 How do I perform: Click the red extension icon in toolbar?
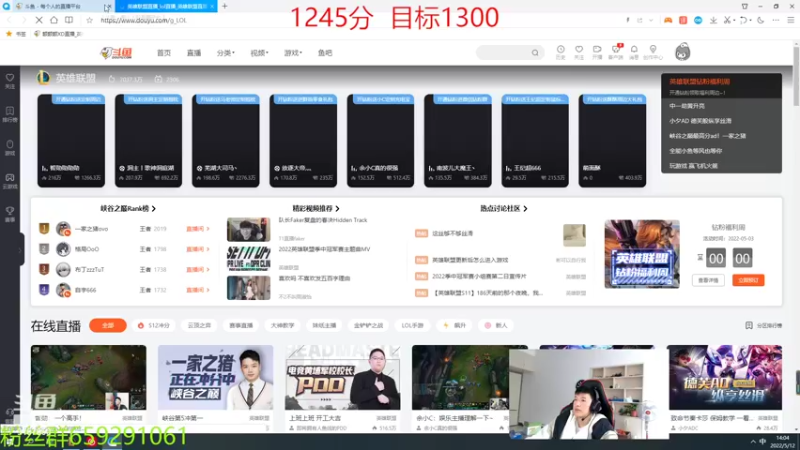[683, 20]
